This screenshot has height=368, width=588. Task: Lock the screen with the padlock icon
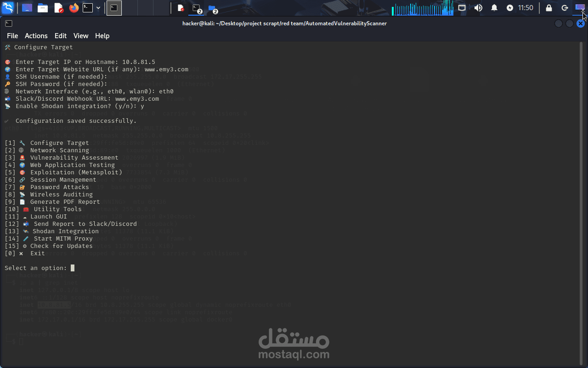tap(549, 8)
